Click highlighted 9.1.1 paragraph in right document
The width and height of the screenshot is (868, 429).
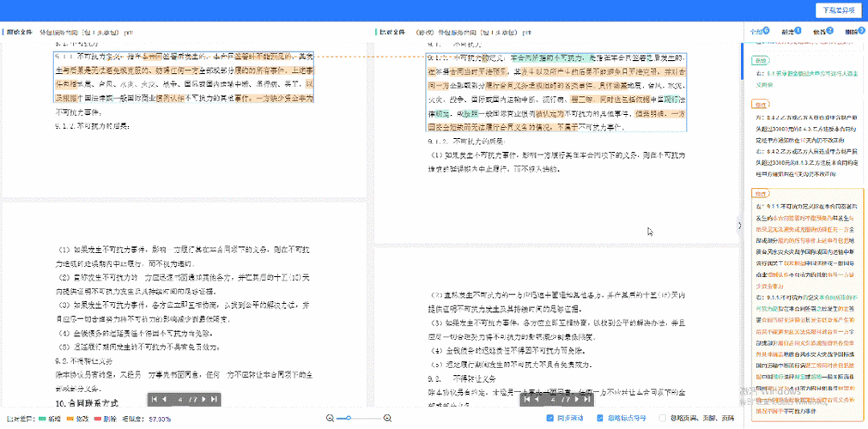click(556, 93)
